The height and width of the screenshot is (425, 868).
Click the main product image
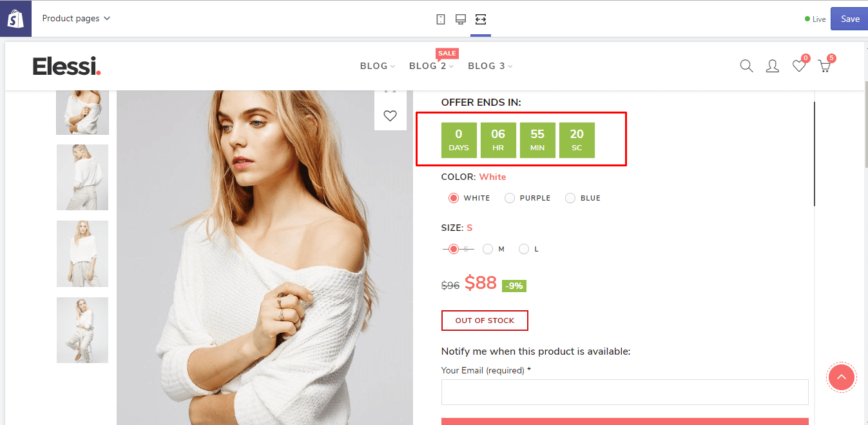pos(265,258)
